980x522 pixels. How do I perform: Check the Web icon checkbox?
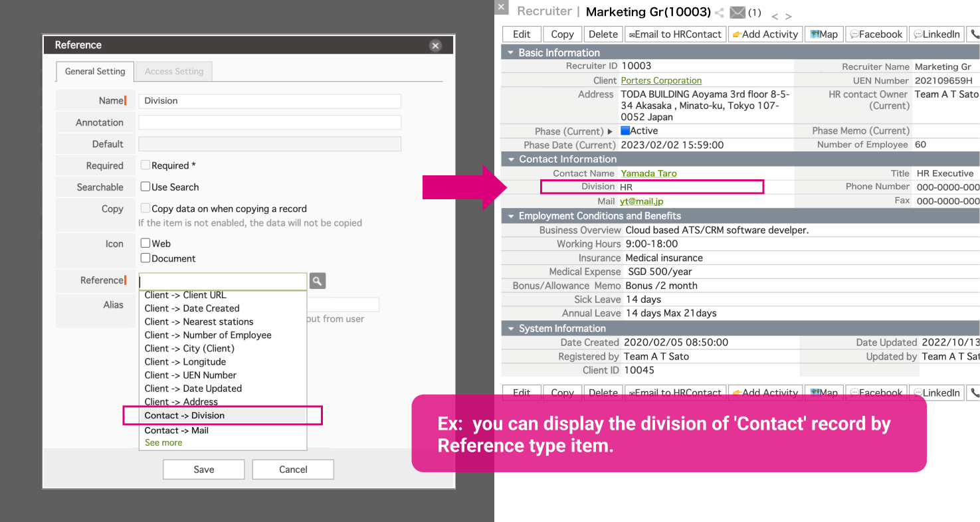click(146, 244)
